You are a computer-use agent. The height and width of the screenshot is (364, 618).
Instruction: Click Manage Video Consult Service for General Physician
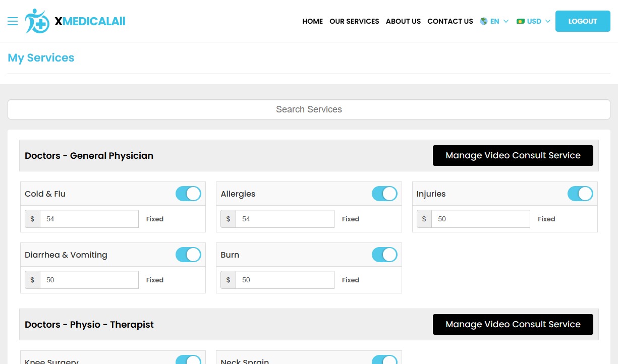[x=513, y=155]
